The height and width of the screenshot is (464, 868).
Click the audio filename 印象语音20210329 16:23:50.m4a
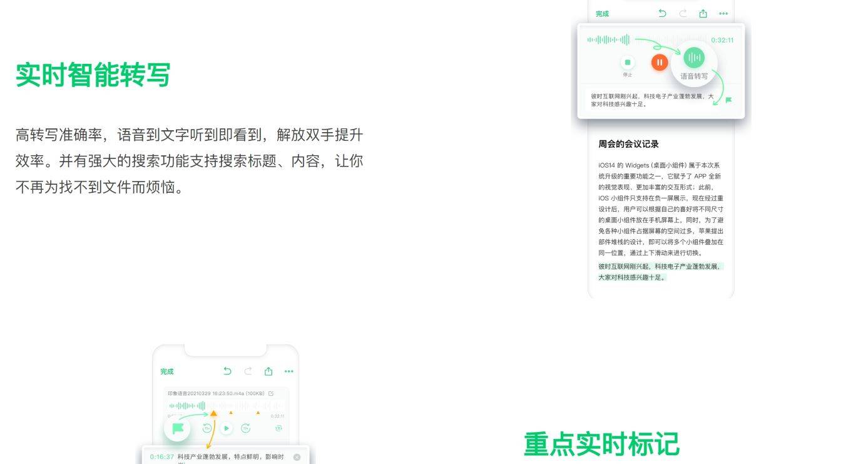(217, 394)
